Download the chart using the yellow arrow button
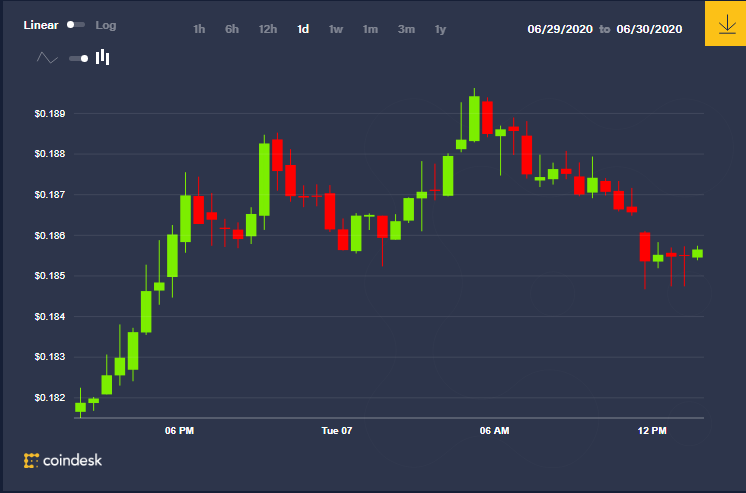This screenshot has height=493, width=746. (725, 23)
